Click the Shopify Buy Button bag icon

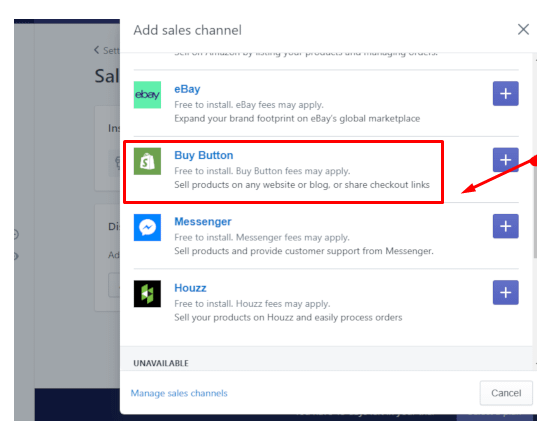coord(147,161)
